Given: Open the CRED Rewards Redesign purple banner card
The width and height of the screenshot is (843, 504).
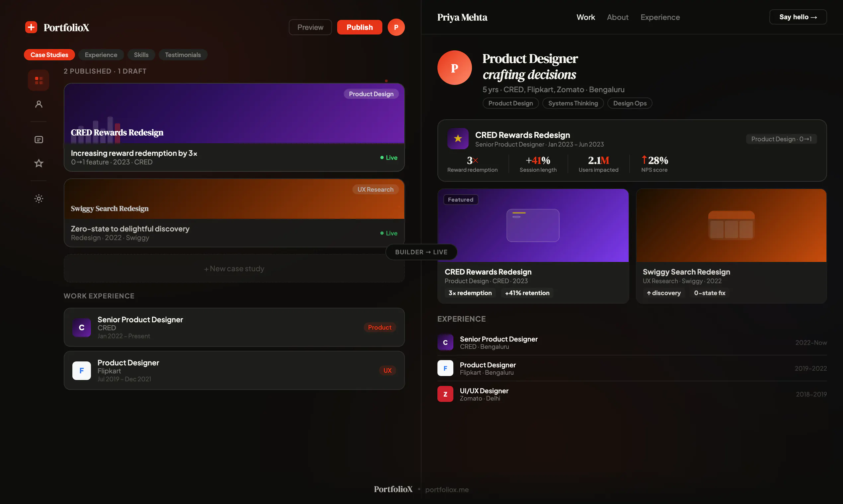Looking at the screenshot, I should (x=234, y=113).
